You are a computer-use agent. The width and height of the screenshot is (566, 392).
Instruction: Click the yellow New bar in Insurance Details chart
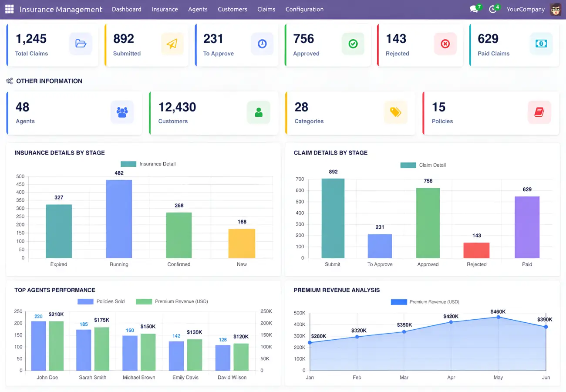[242, 243]
